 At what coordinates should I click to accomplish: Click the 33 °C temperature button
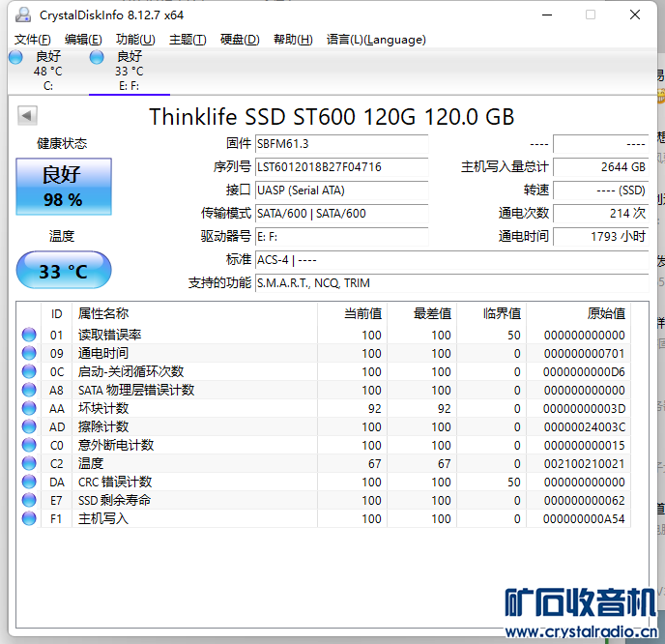pos(64,270)
